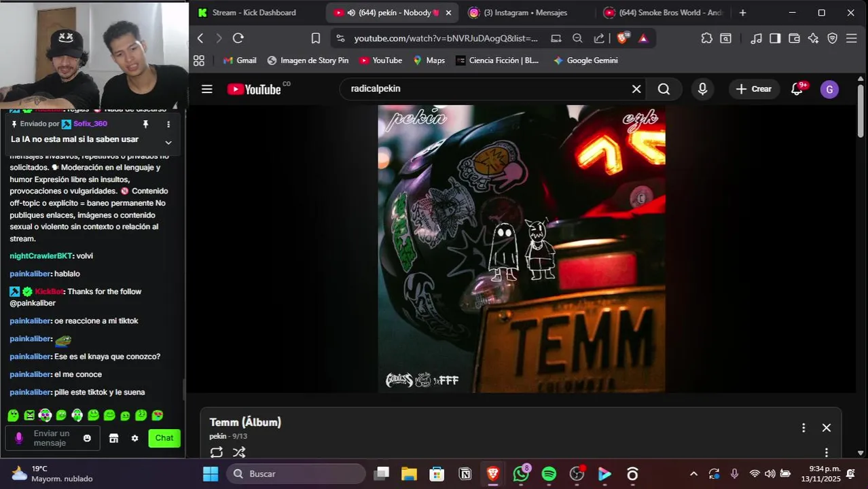Open Imagen de Story Pin bookmark

point(308,60)
